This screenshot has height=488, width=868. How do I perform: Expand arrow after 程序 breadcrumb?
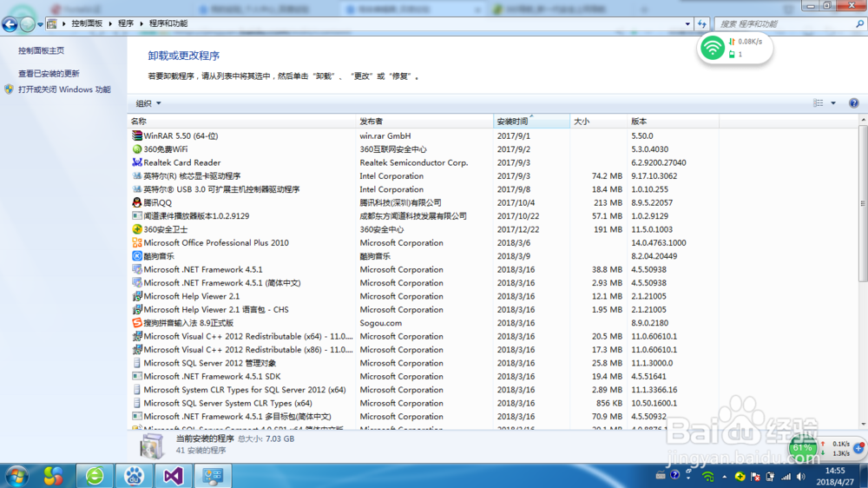141,23
